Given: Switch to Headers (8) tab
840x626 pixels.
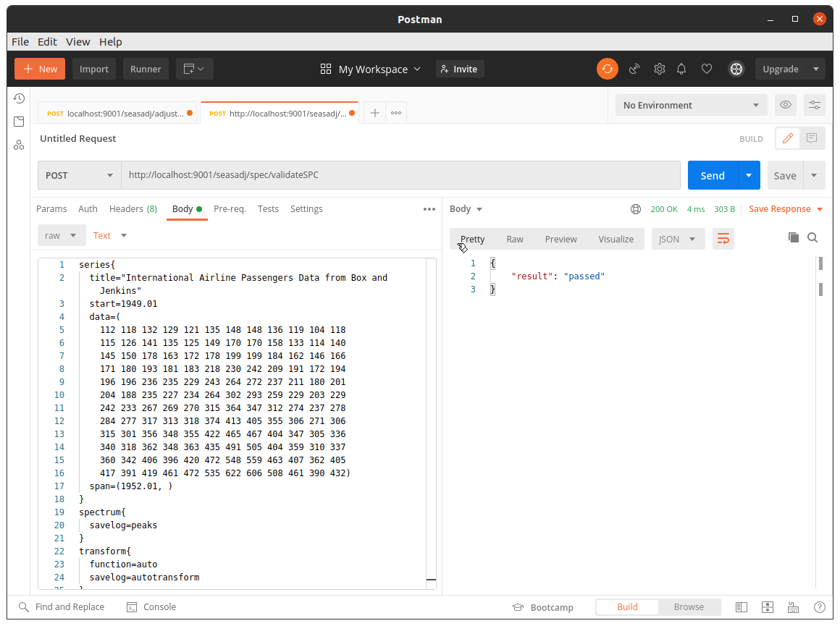Looking at the screenshot, I should coord(133,209).
